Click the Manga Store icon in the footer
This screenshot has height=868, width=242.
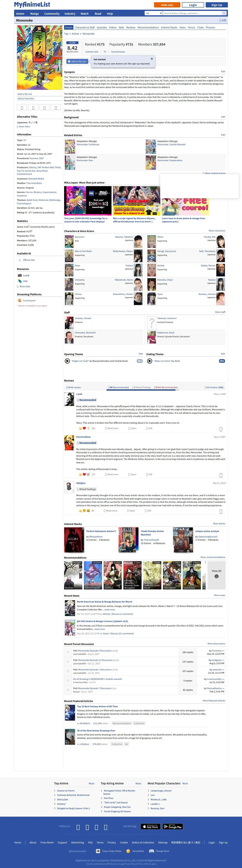coord(151,851)
